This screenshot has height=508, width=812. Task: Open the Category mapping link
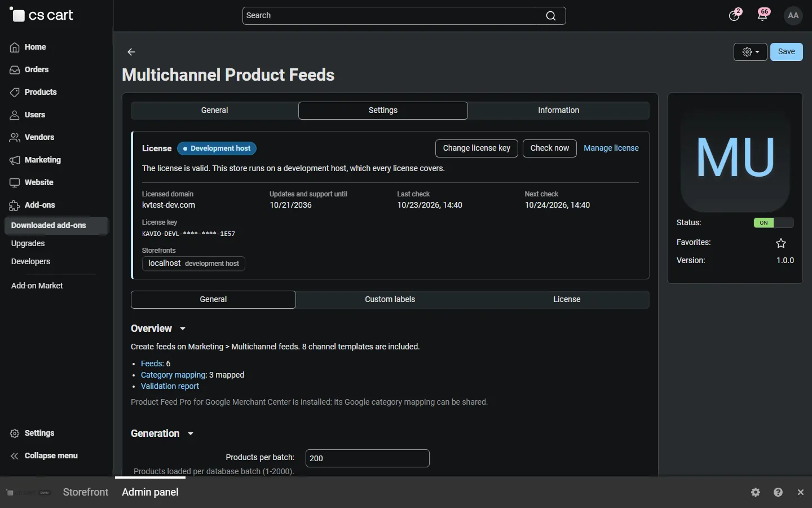(x=174, y=375)
